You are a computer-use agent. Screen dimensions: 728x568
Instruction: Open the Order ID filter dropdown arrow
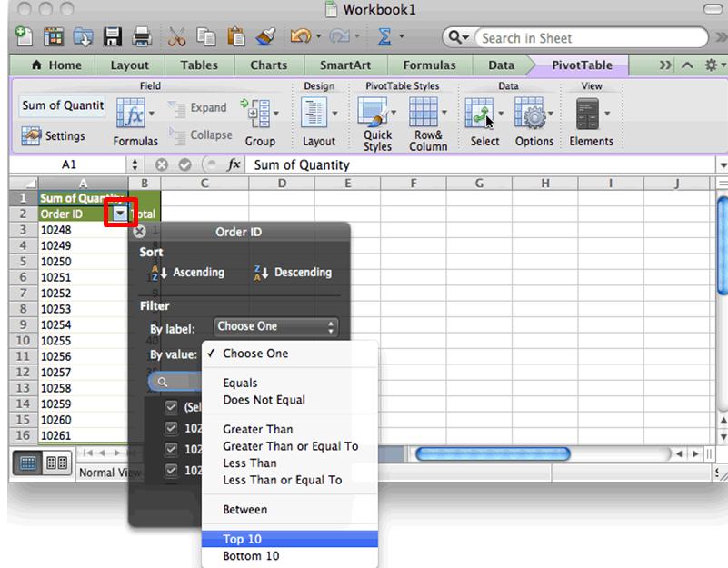tap(120, 214)
